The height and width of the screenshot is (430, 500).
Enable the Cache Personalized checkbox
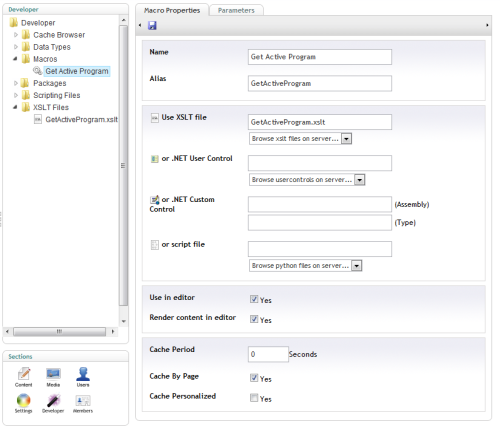pos(254,398)
